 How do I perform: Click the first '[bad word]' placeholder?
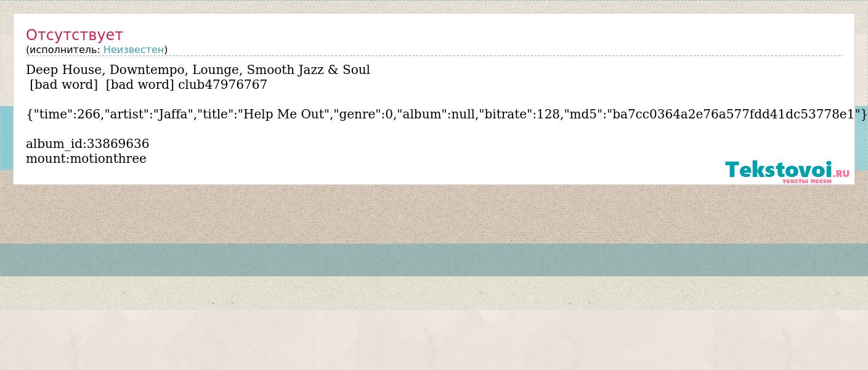point(63,84)
